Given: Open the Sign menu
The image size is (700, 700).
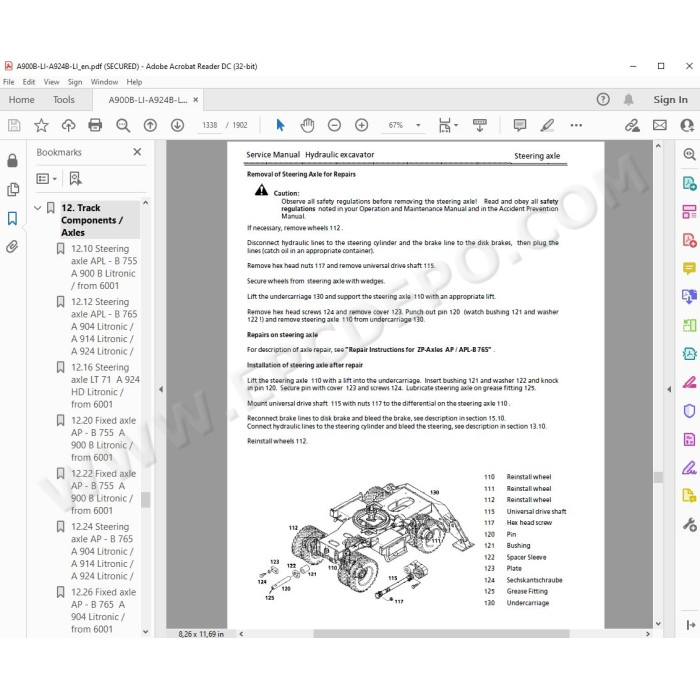Looking at the screenshot, I should pos(75,82).
